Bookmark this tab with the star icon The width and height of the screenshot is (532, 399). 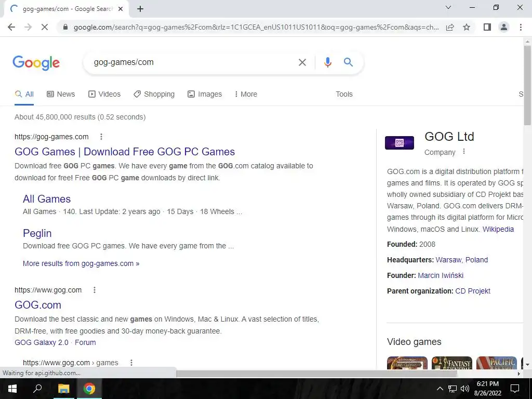[x=467, y=27]
